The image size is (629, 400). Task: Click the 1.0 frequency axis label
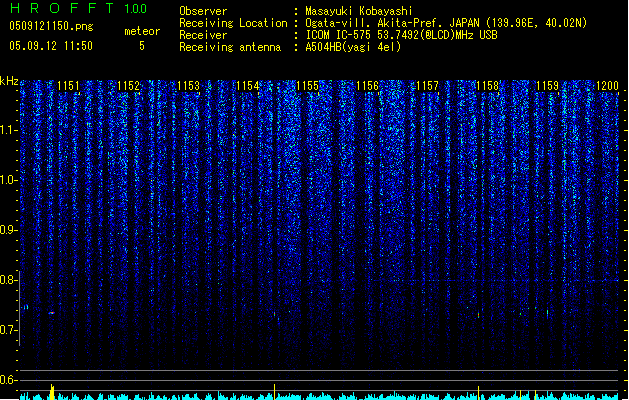pos(8,180)
